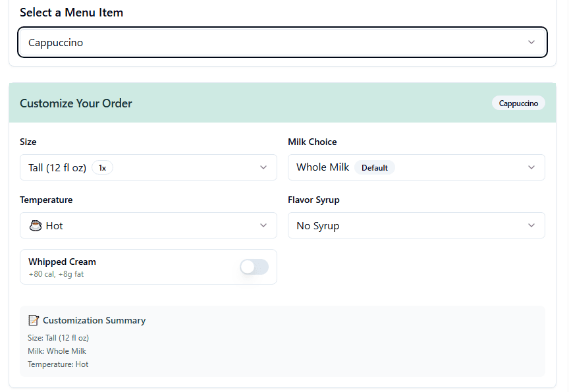569x392 pixels.
Task: Click the No Syrup field text
Action: click(x=317, y=225)
